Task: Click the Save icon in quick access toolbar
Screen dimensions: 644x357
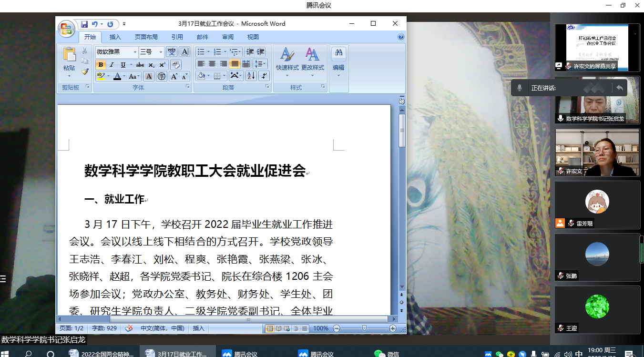Action: click(84, 24)
